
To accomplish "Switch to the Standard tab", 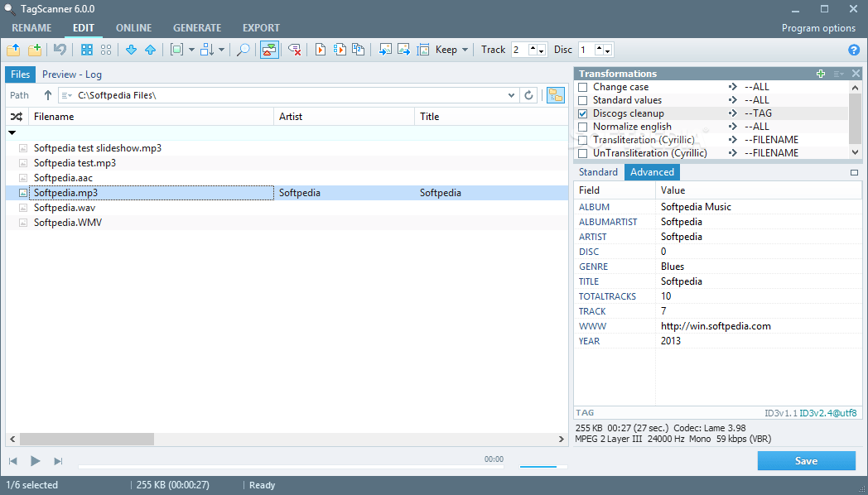I will [x=597, y=171].
